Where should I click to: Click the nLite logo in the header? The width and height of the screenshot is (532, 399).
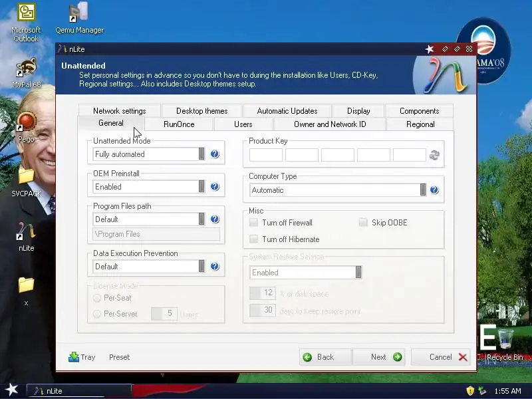pos(444,75)
